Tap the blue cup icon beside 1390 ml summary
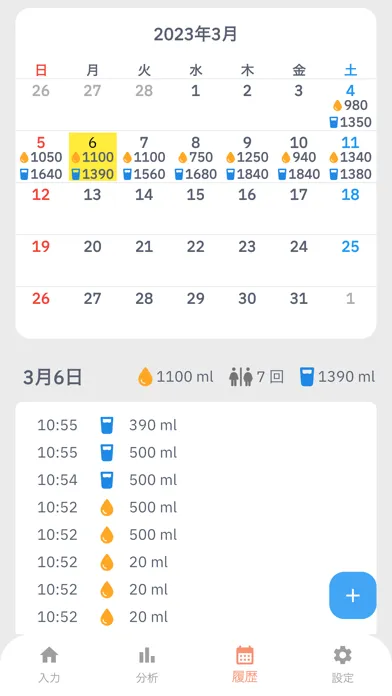This screenshot has height=696, width=392. click(x=307, y=377)
